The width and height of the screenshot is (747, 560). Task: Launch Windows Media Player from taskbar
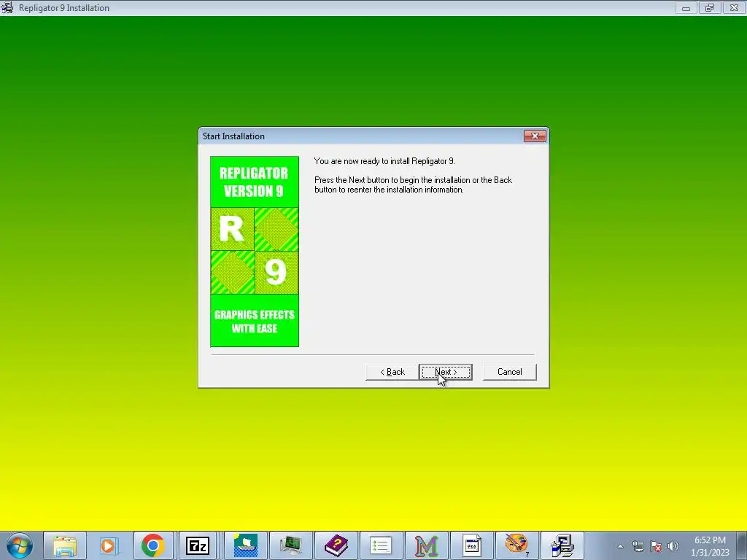tap(108, 545)
